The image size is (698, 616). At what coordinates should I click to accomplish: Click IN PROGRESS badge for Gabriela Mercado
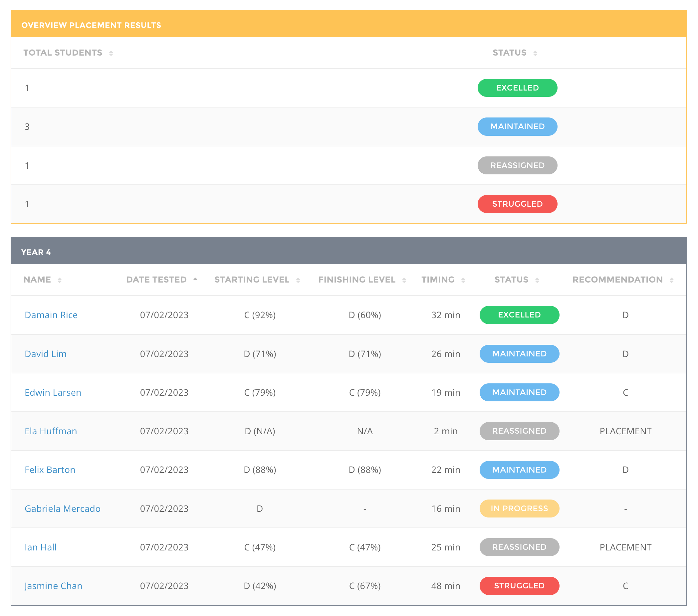click(519, 509)
